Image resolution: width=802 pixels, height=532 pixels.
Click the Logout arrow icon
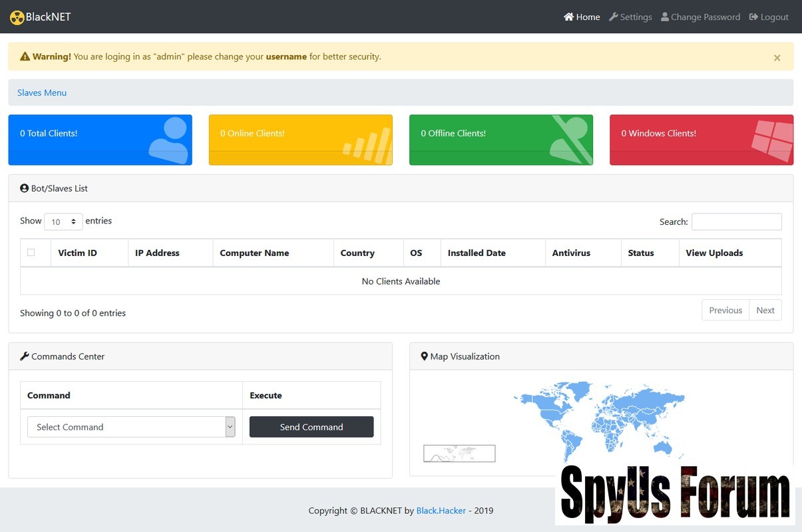[x=753, y=17]
